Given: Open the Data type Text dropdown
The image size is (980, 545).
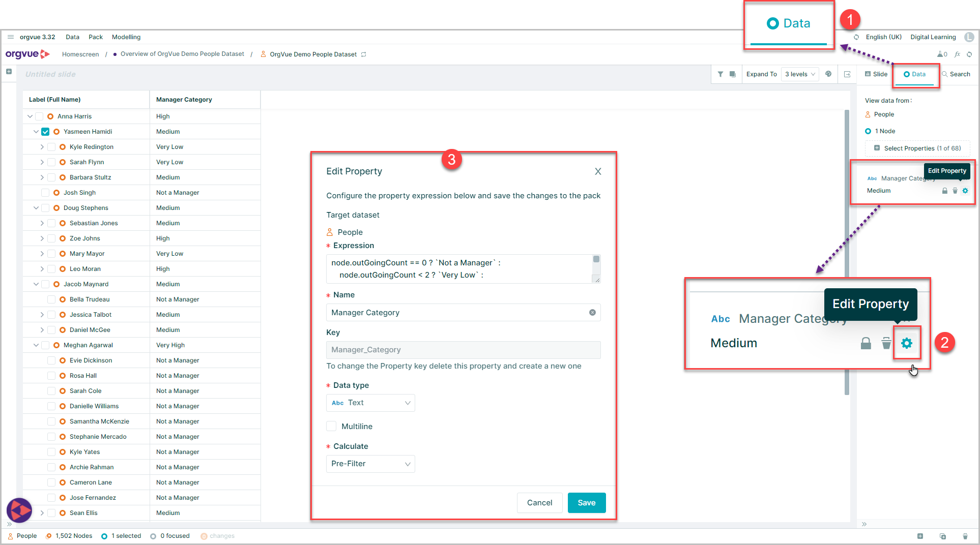Looking at the screenshot, I should [x=370, y=403].
